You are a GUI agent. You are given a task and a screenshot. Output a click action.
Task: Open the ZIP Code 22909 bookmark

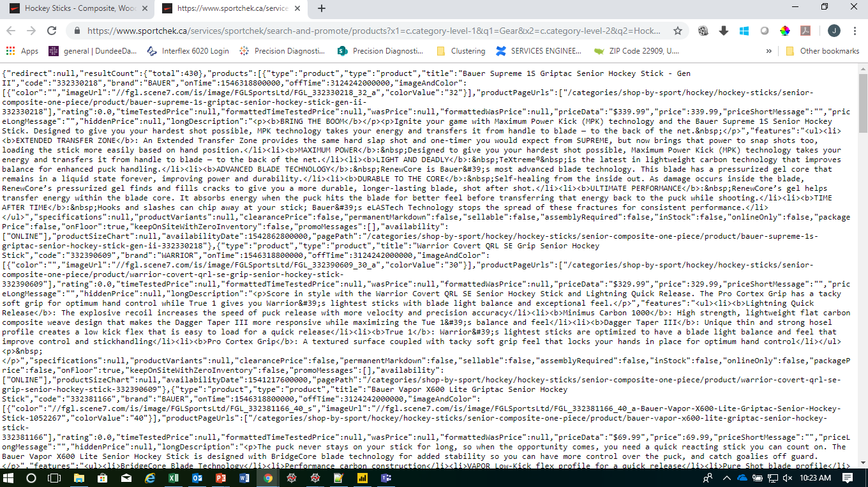coord(637,51)
